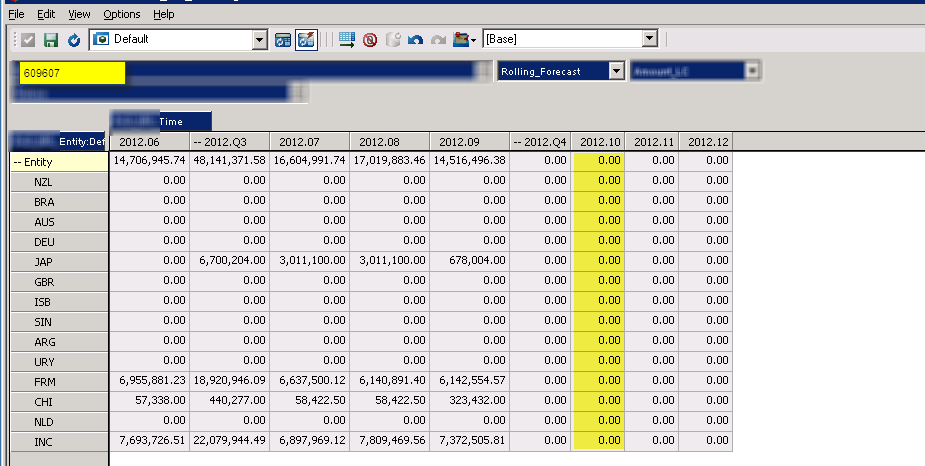Click the grid with green arrow icon

[x=347, y=40]
